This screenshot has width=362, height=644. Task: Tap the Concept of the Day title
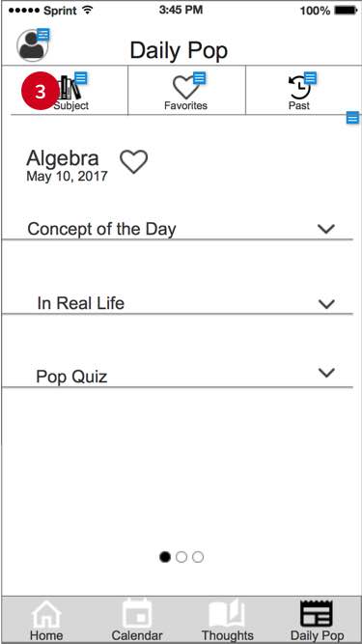coord(101,229)
